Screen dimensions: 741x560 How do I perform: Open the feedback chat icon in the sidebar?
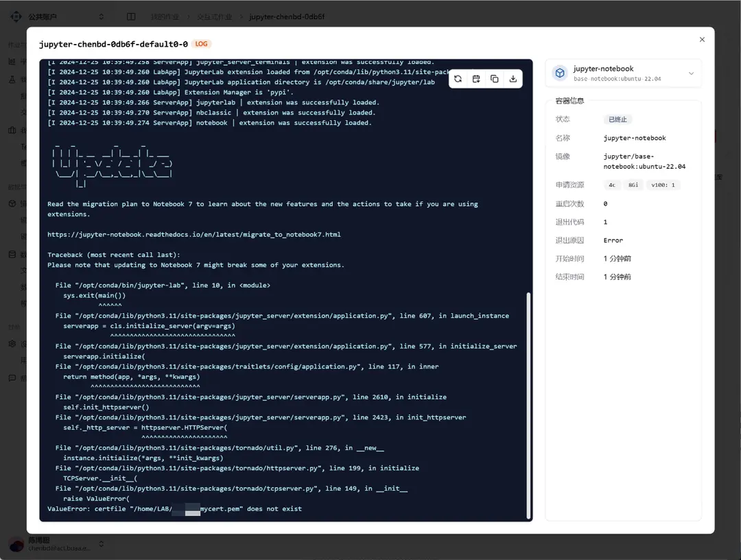12,378
